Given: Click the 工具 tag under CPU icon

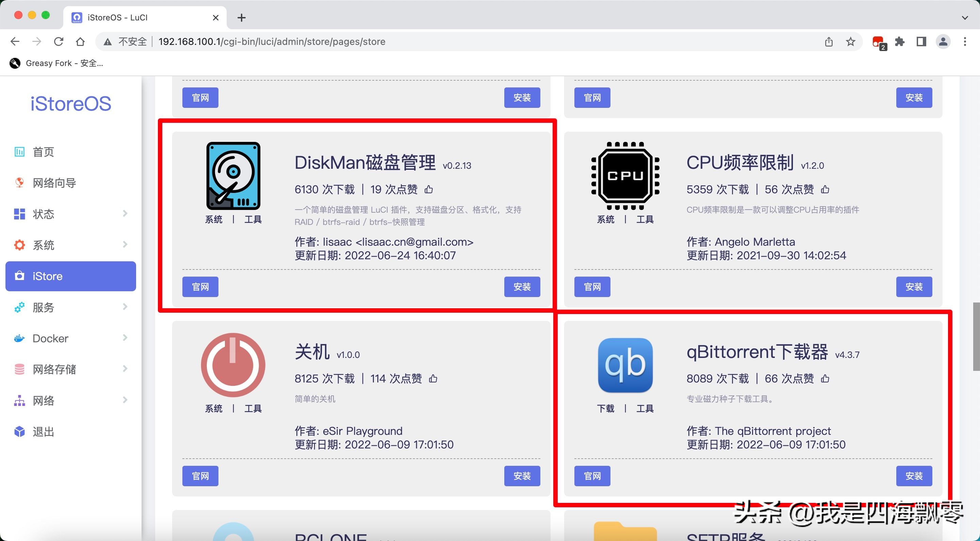Looking at the screenshot, I should (645, 219).
